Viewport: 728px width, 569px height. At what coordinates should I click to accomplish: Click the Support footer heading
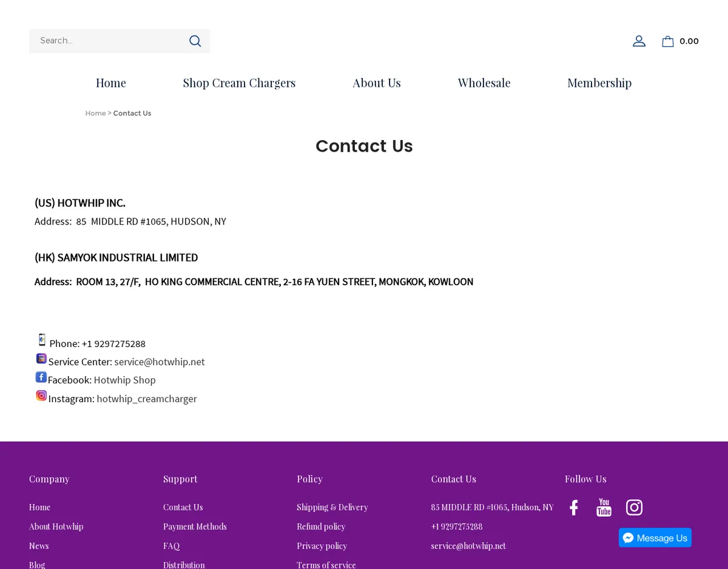point(180,479)
